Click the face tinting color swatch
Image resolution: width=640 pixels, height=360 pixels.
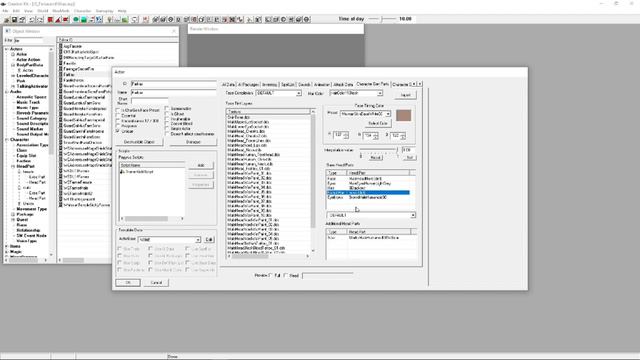404,116
